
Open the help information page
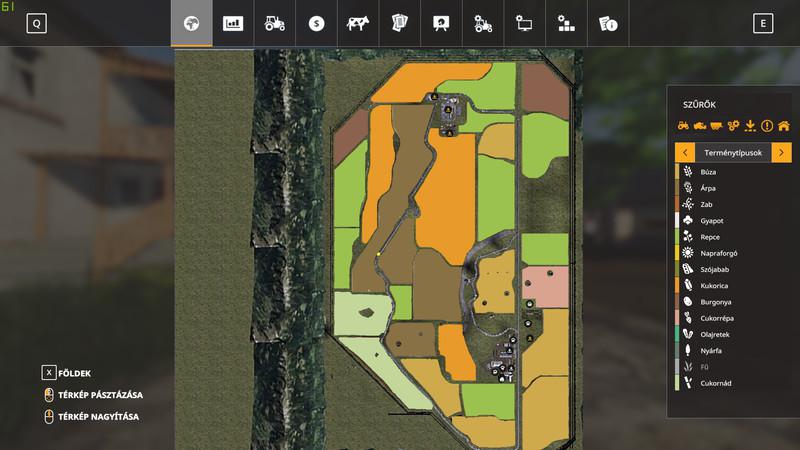pos(606,24)
